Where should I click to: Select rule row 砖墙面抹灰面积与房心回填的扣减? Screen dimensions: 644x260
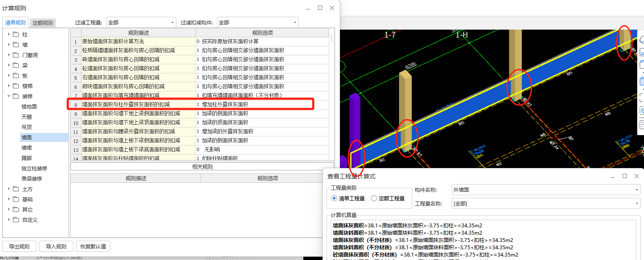[x=139, y=60]
